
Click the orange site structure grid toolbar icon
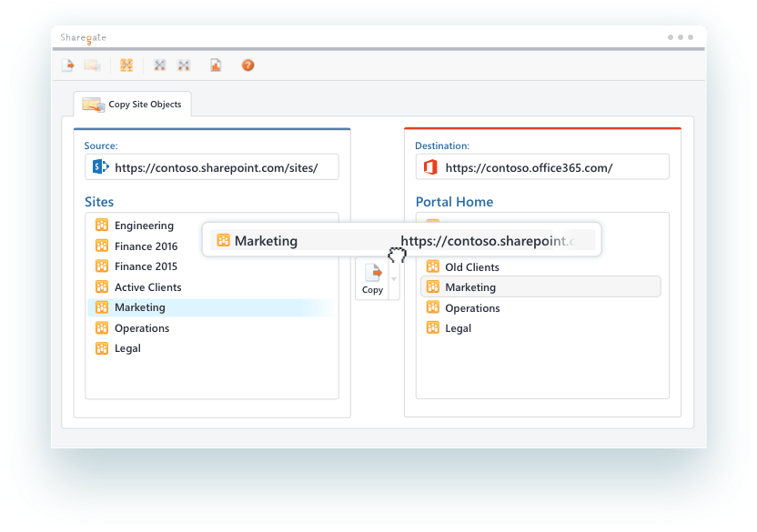[126, 65]
